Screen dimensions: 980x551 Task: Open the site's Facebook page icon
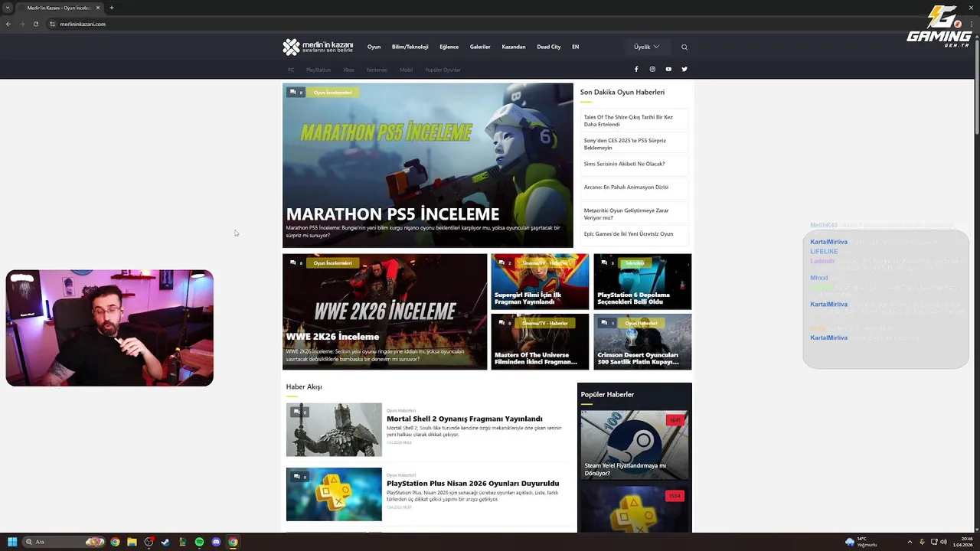point(636,69)
